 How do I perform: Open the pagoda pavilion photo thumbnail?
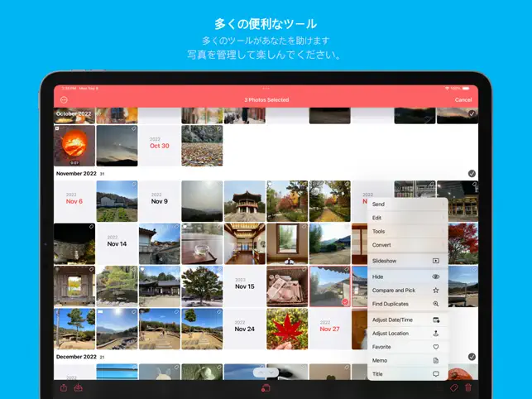(245, 201)
